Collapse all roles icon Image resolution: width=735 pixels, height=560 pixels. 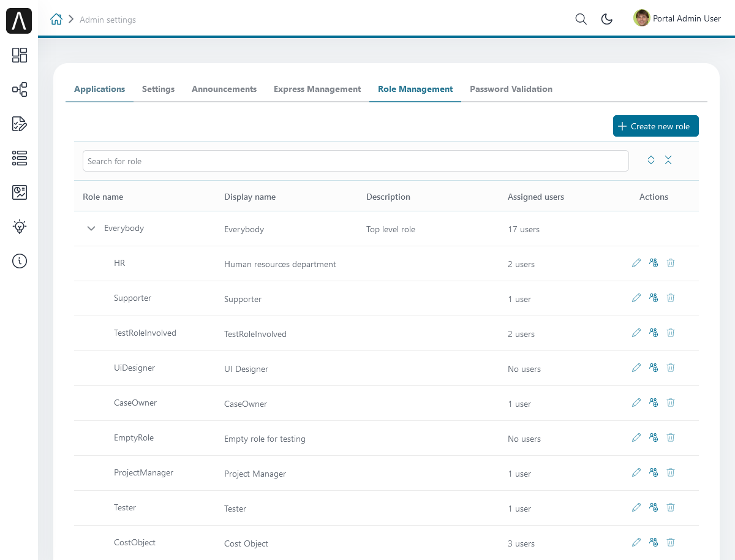[668, 160]
